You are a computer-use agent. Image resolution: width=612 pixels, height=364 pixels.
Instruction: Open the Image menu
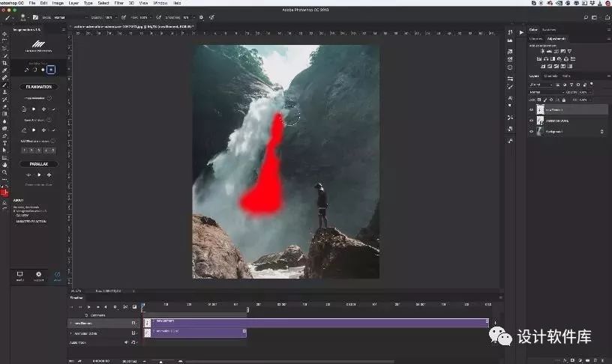[58, 3]
